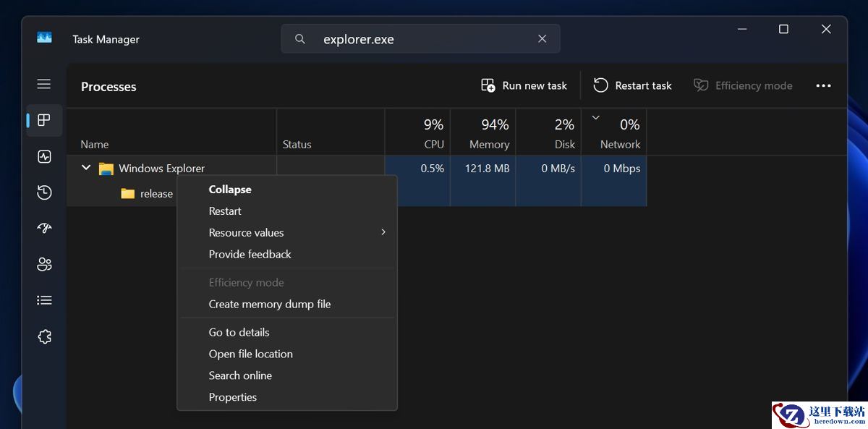Image resolution: width=868 pixels, height=429 pixels.
Task: Open the three-dot more options menu
Action: (x=823, y=85)
